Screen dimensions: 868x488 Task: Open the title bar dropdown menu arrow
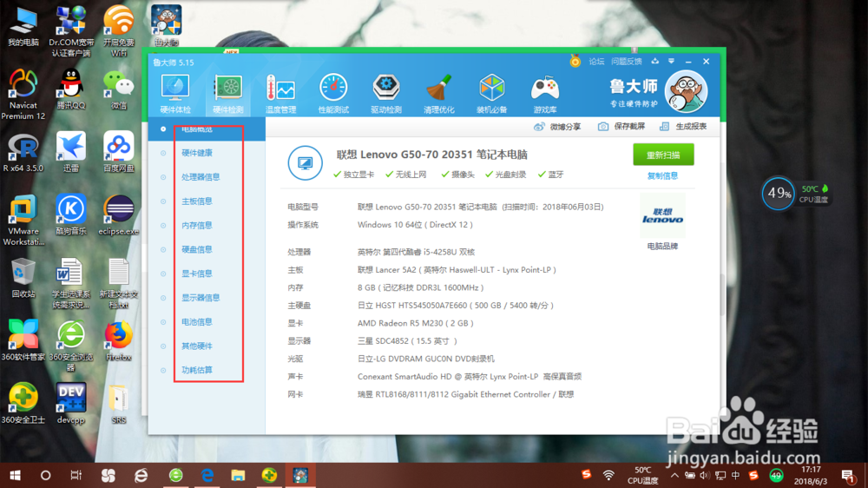pos(671,62)
